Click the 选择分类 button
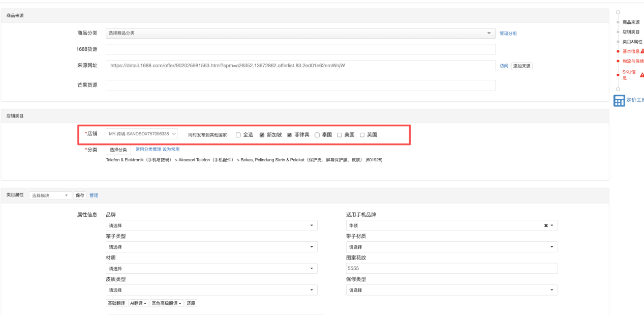 pyautogui.click(x=118, y=150)
